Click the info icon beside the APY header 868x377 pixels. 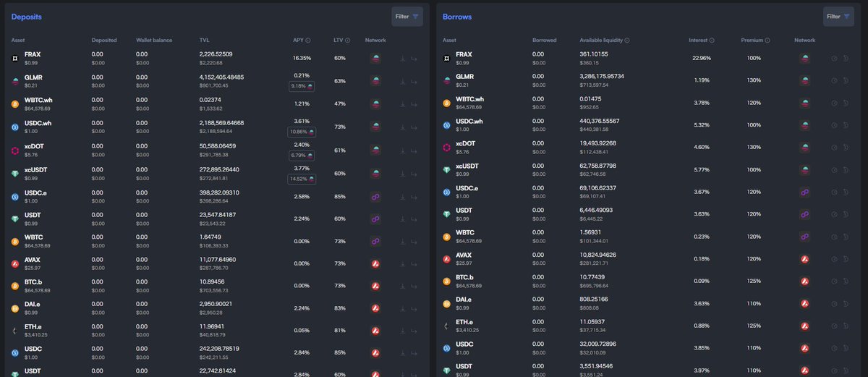308,41
